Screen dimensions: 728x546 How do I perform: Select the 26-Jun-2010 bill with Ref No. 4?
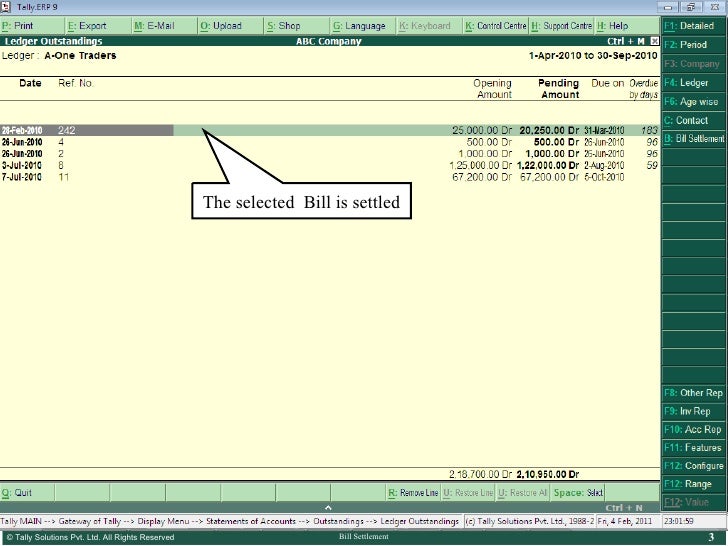pos(330,142)
